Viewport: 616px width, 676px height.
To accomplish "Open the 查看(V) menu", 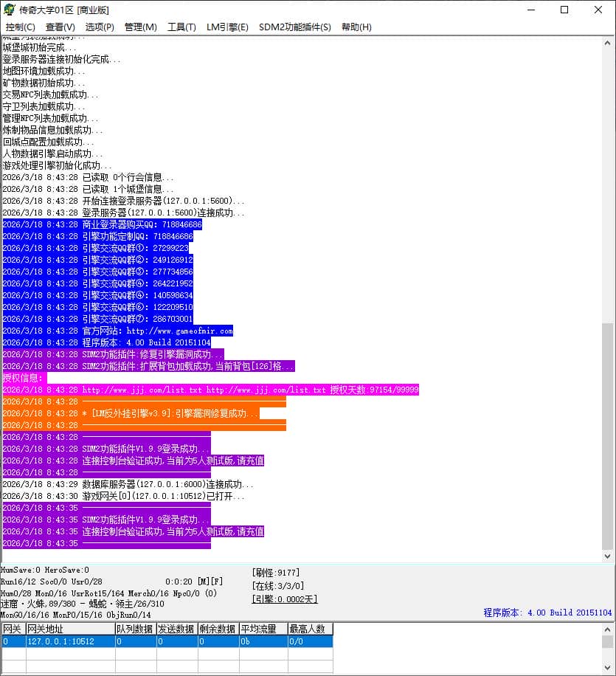I will [60, 27].
